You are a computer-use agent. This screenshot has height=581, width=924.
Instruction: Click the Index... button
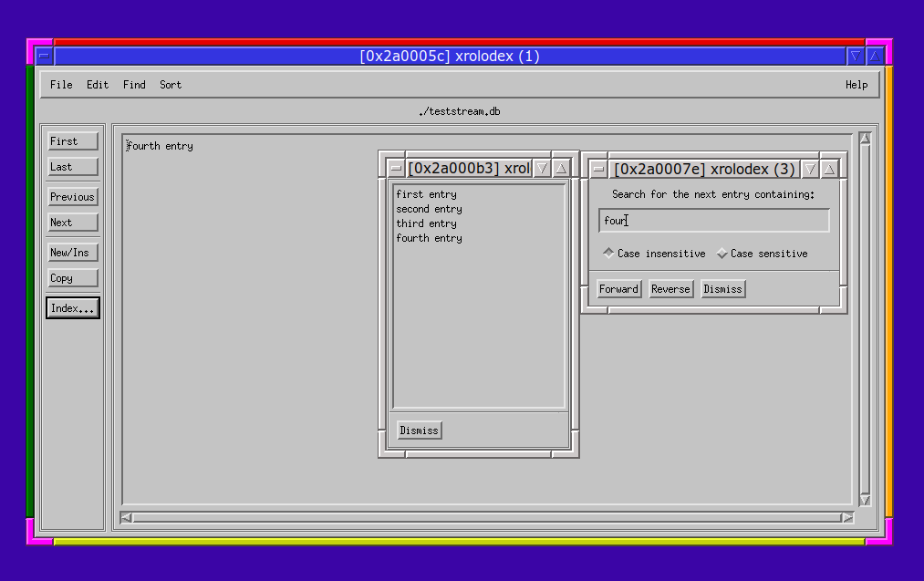(72, 308)
